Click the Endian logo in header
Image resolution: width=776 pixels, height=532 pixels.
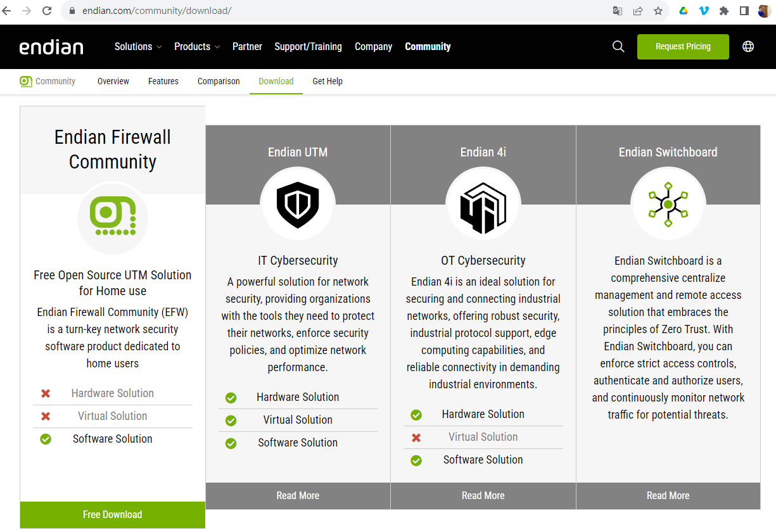(x=51, y=47)
